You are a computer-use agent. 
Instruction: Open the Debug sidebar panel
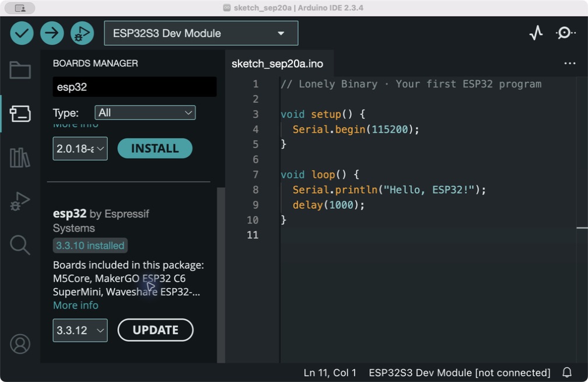(x=20, y=201)
